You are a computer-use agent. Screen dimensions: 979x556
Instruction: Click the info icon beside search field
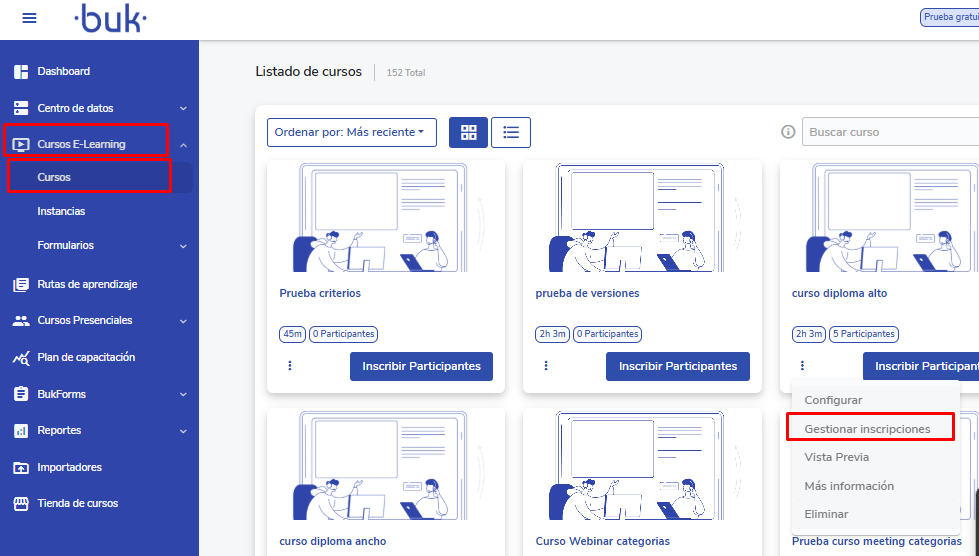pyautogui.click(x=788, y=132)
